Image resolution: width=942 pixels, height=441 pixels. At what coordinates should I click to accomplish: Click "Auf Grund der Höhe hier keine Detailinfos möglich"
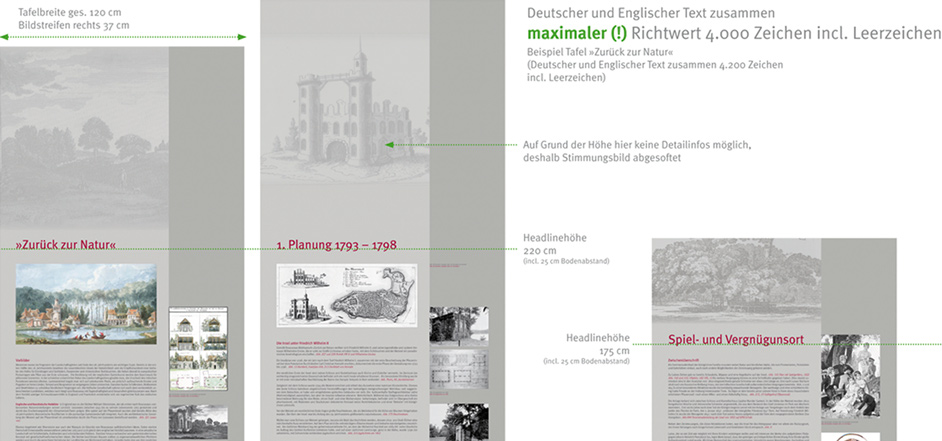tap(637, 145)
